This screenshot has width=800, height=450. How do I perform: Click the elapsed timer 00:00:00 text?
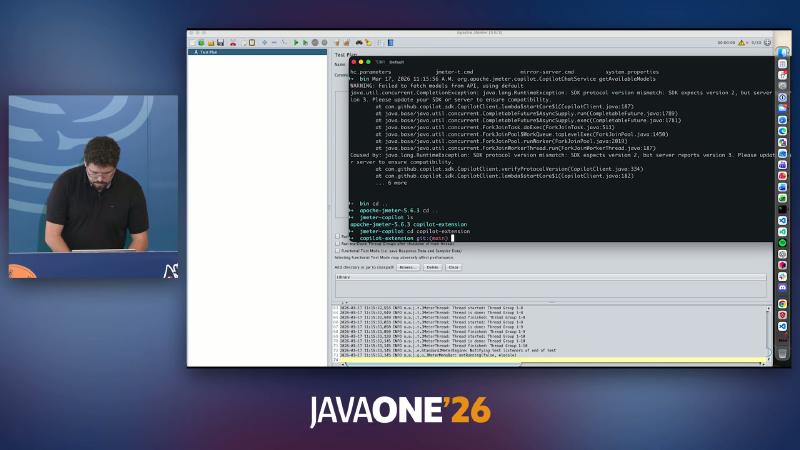coord(726,43)
